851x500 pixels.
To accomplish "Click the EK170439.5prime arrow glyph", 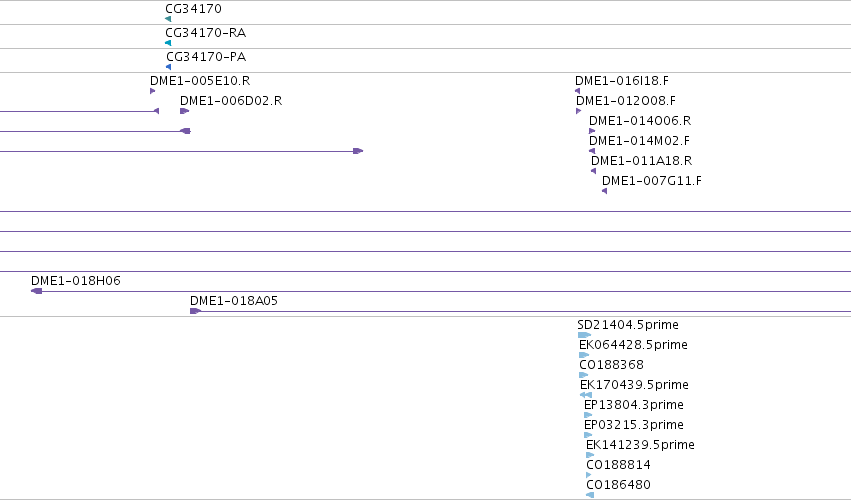I will (x=586, y=395).
